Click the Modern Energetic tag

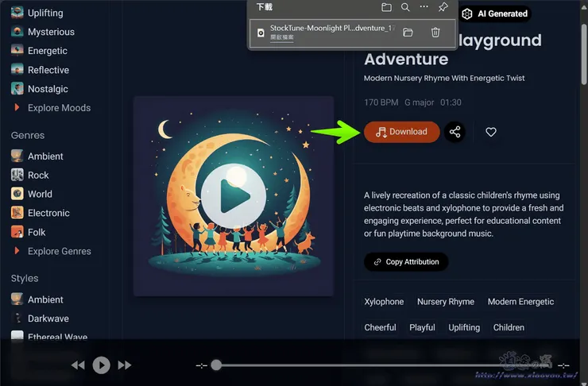tap(520, 302)
